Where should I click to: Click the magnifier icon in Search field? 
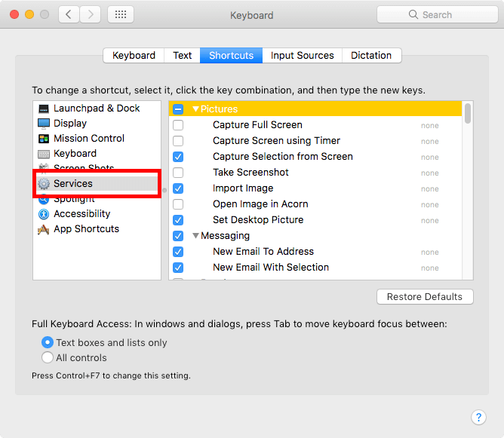413,14
